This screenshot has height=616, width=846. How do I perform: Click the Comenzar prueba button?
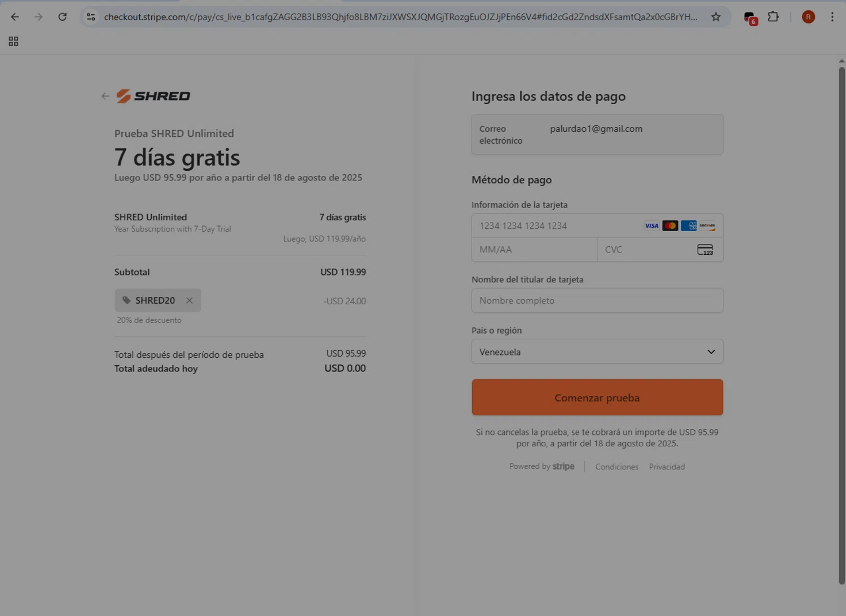(597, 397)
